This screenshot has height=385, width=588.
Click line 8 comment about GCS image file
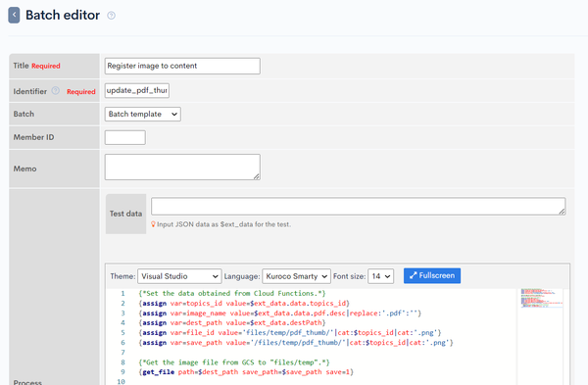click(x=233, y=362)
